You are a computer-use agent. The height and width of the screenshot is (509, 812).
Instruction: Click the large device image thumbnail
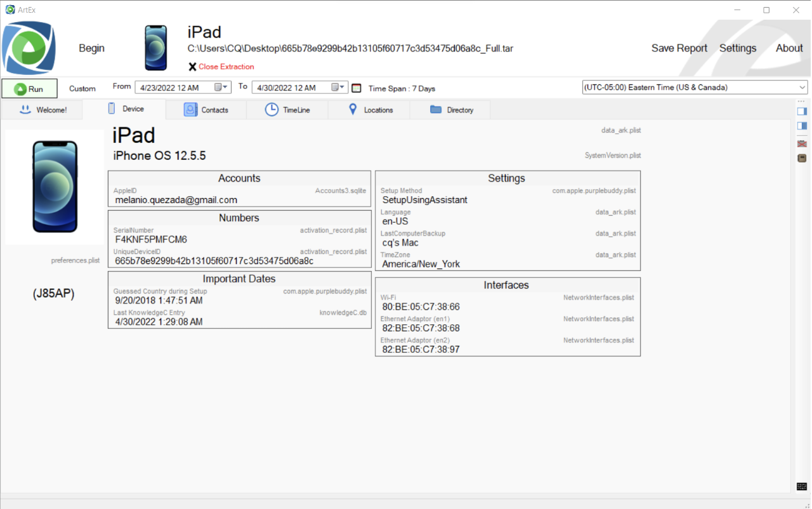click(55, 187)
